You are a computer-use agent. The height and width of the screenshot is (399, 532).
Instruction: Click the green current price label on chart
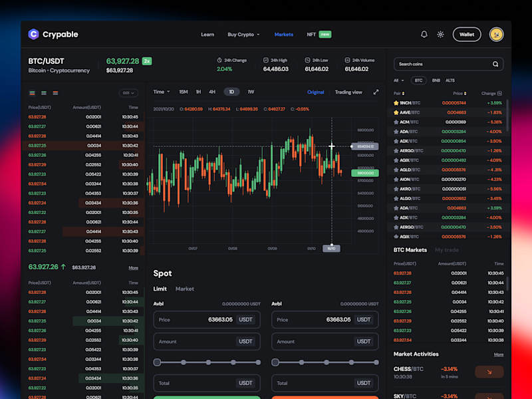pos(364,173)
